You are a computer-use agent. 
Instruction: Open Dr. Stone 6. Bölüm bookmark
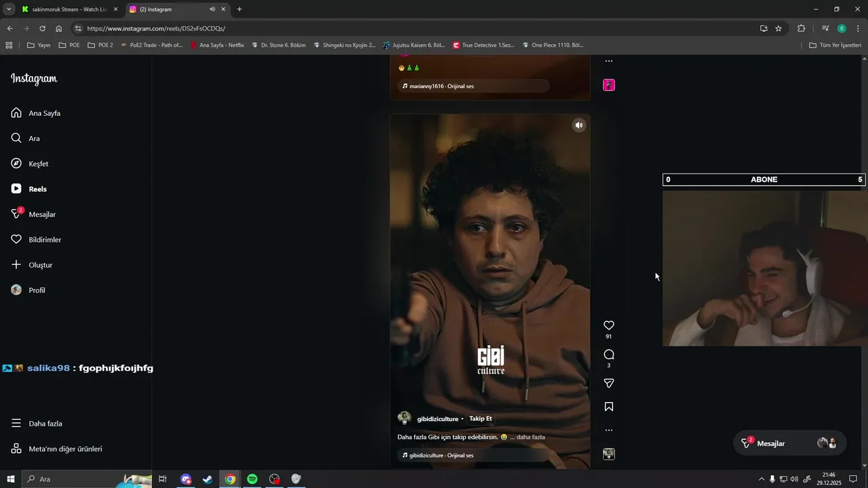point(279,45)
